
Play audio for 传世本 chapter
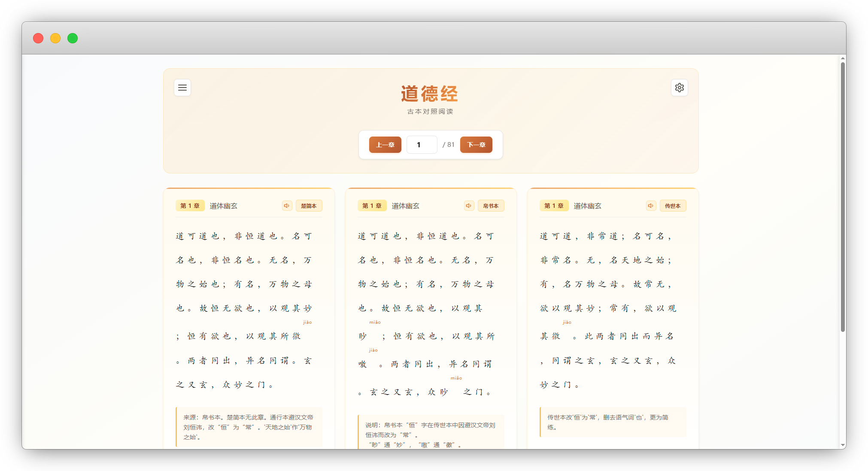(651, 206)
